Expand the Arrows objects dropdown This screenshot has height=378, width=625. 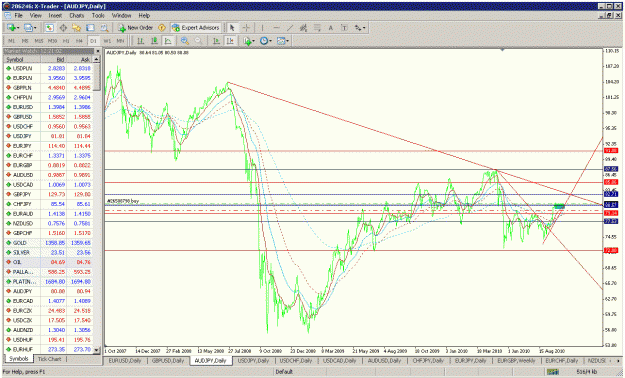coord(360,28)
